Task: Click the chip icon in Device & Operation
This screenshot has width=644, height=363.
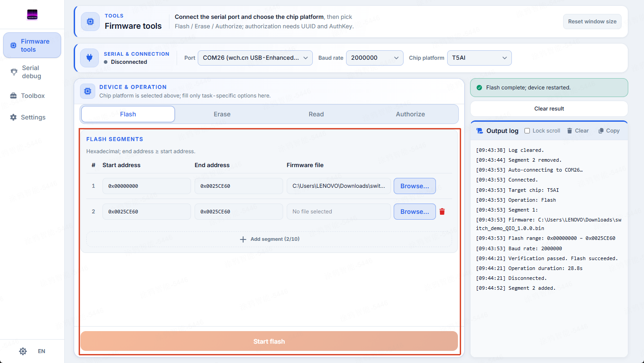Action: (x=87, y=91)
